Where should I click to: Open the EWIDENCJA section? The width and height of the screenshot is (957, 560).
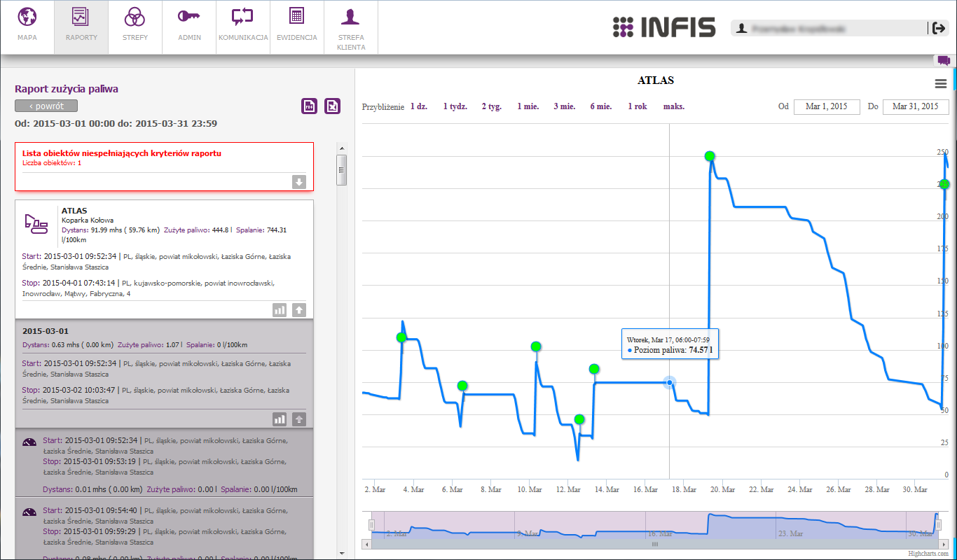(297, 27)
